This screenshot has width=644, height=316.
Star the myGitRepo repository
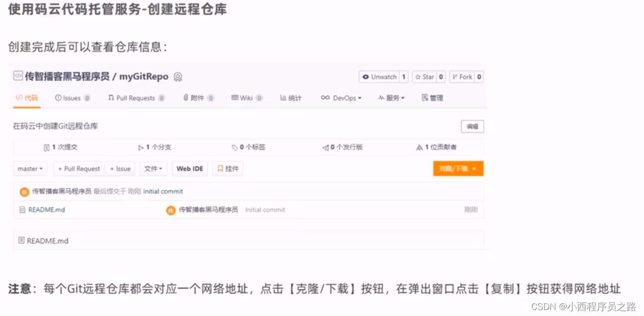point(424,77)
